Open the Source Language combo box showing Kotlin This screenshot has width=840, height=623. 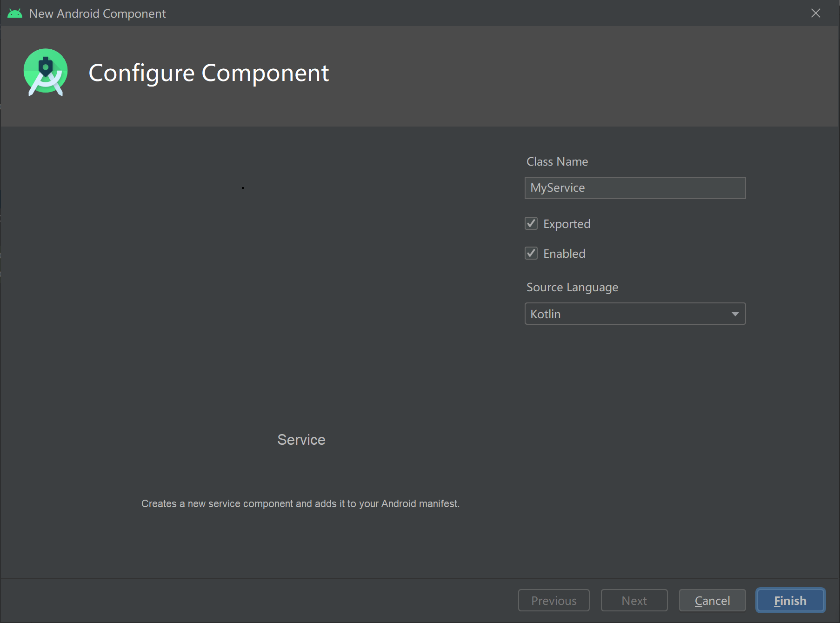tap(628, 314)
